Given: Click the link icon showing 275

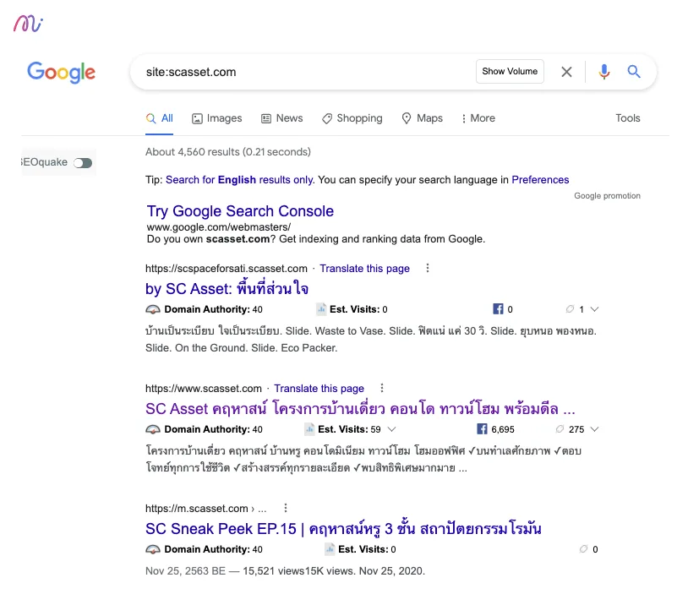Looking at the screenshot, I should 560,429.
